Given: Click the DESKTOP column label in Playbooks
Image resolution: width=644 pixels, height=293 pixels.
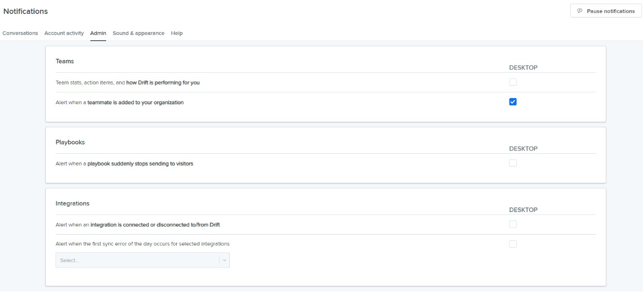Looking at the screenshot, I should 523,149.
